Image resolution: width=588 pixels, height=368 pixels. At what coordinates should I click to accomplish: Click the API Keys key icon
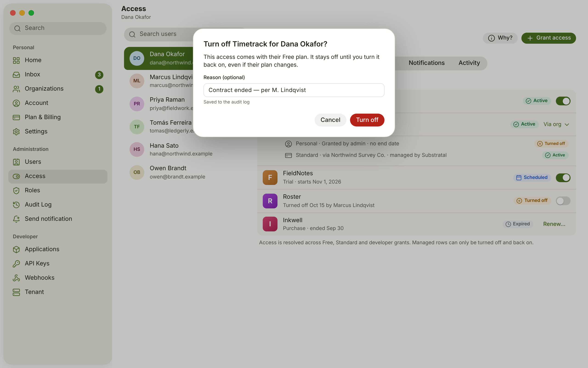pos(16,264)
